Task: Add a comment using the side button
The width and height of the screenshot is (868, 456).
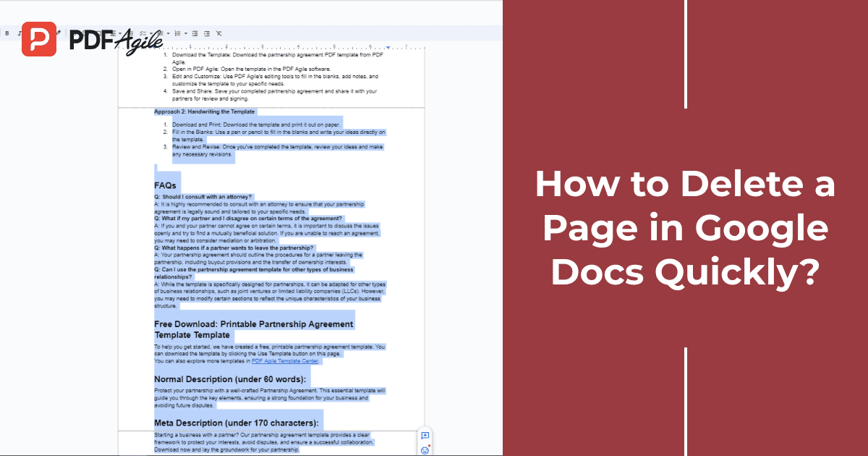Action: [x=425, y=436]
